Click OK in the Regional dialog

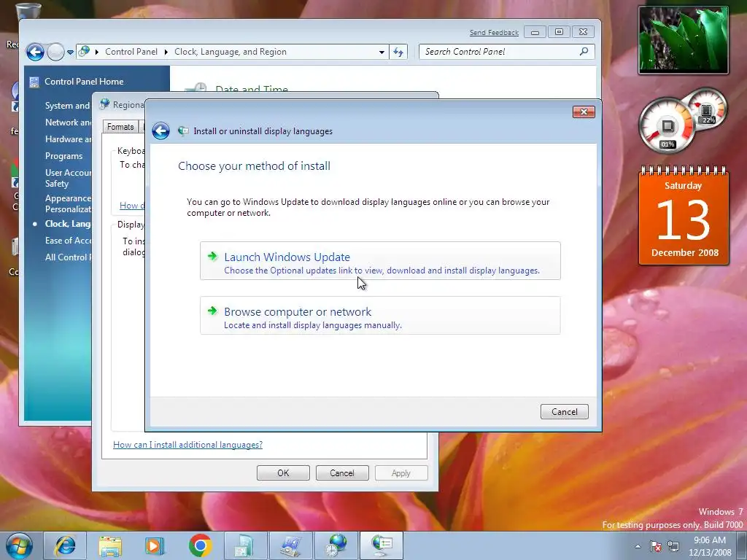(x=284, y=472)
